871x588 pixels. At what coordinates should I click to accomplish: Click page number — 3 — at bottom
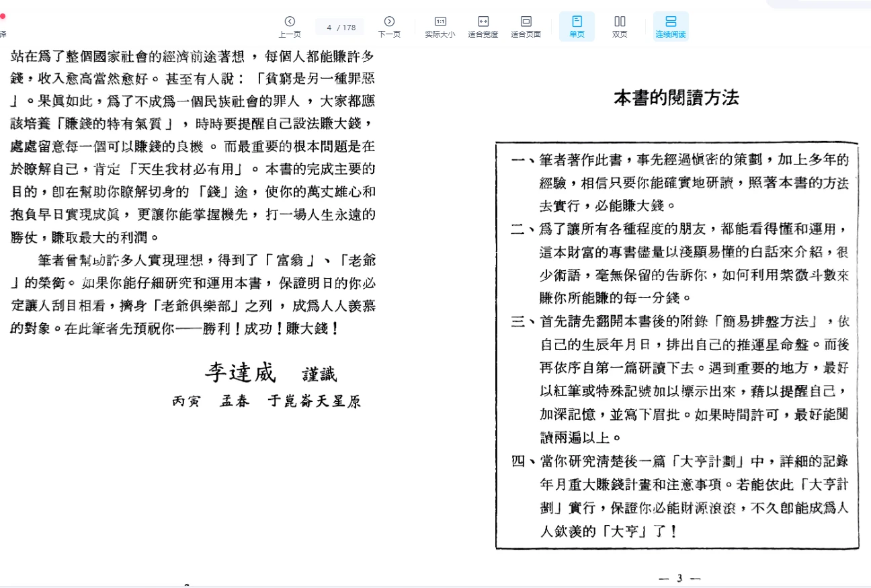pyautogui.click(x=679, y=578)
